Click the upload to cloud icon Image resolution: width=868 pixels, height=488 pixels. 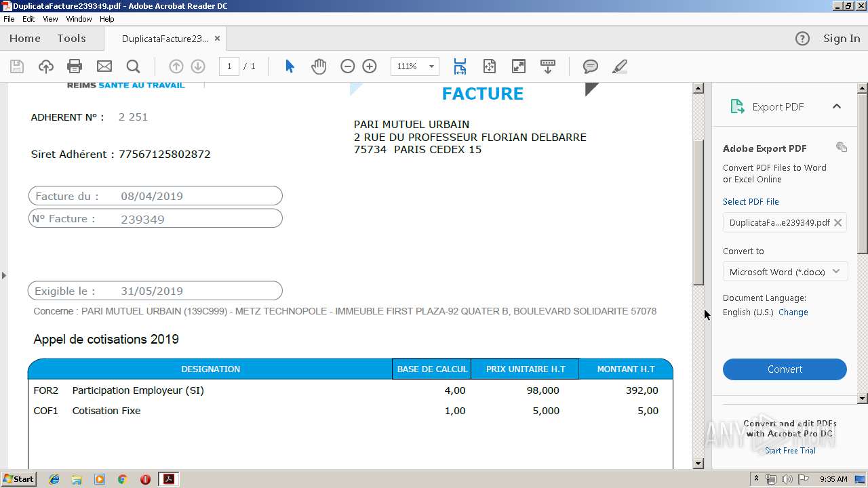(x=46, y=66)
